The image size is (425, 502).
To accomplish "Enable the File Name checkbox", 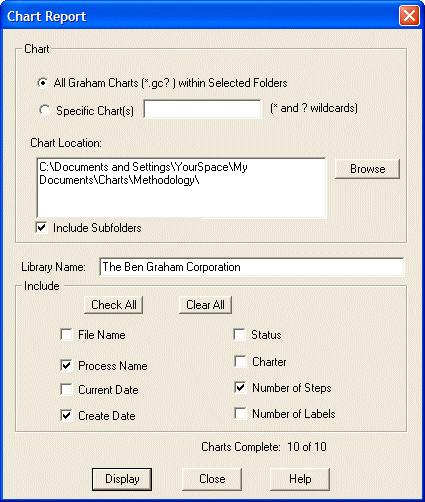I will point(66,334).
